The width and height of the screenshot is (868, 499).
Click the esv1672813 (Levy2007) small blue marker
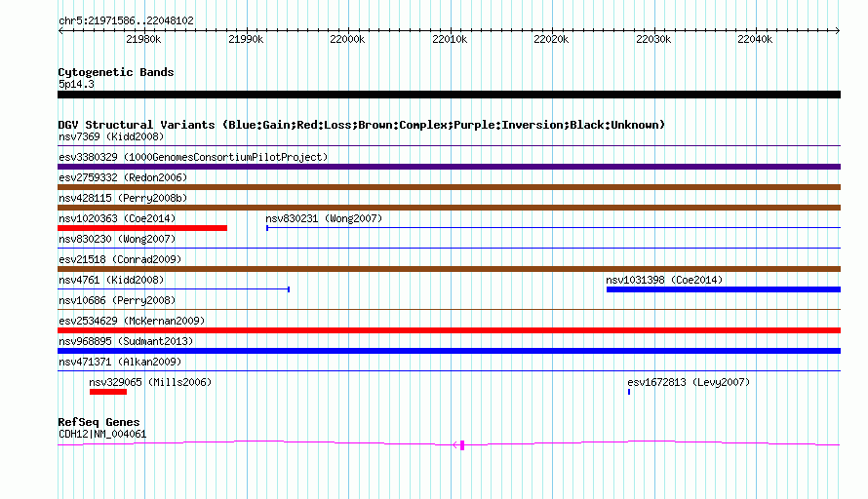(x=629, y=392)
